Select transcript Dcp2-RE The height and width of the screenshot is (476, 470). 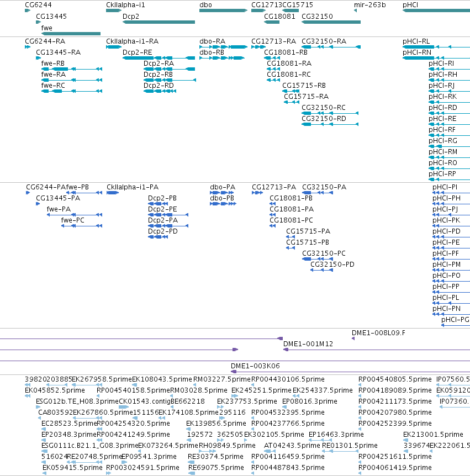137,52
